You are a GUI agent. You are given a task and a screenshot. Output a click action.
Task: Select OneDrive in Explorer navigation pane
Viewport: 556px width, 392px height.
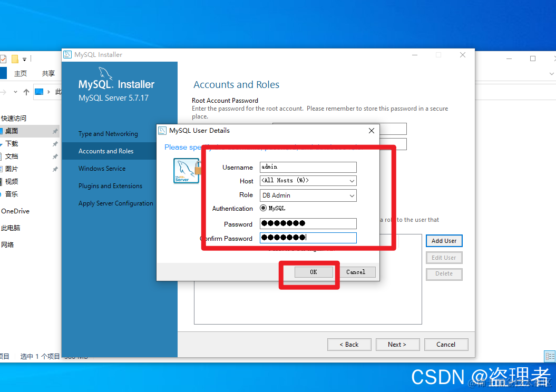pos(15,211)
